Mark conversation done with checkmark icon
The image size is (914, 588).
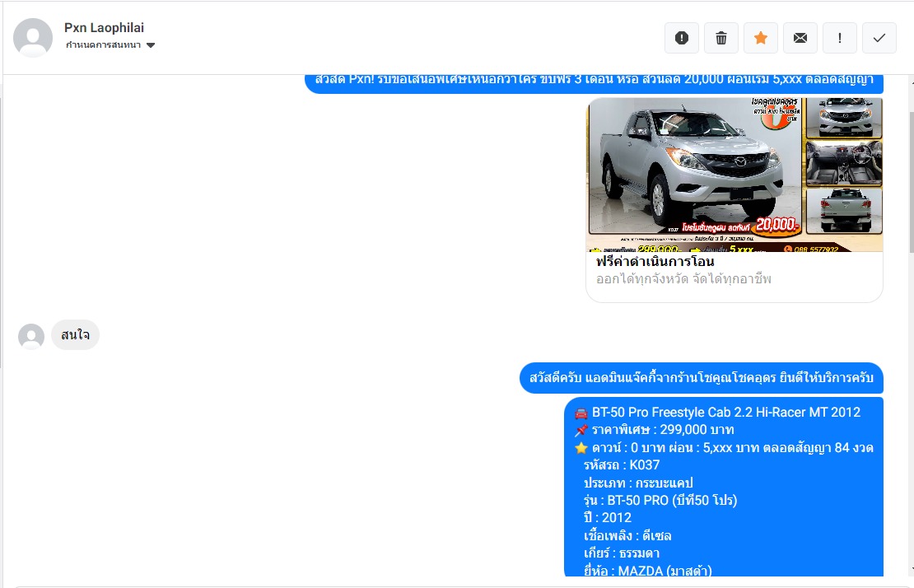tap(879, 38)
